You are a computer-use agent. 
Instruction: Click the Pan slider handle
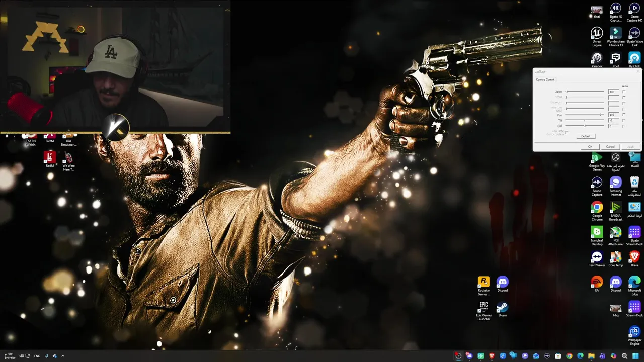(x=601, y=115)
